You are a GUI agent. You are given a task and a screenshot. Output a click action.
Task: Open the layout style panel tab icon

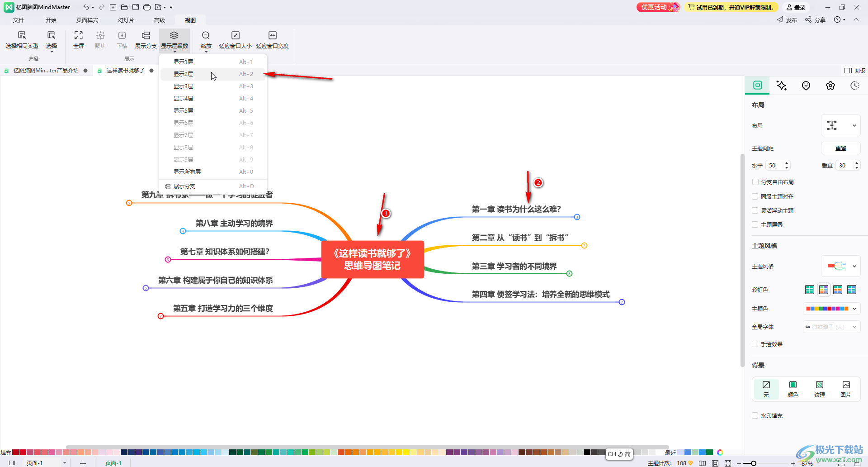click(x=758, y=85)
